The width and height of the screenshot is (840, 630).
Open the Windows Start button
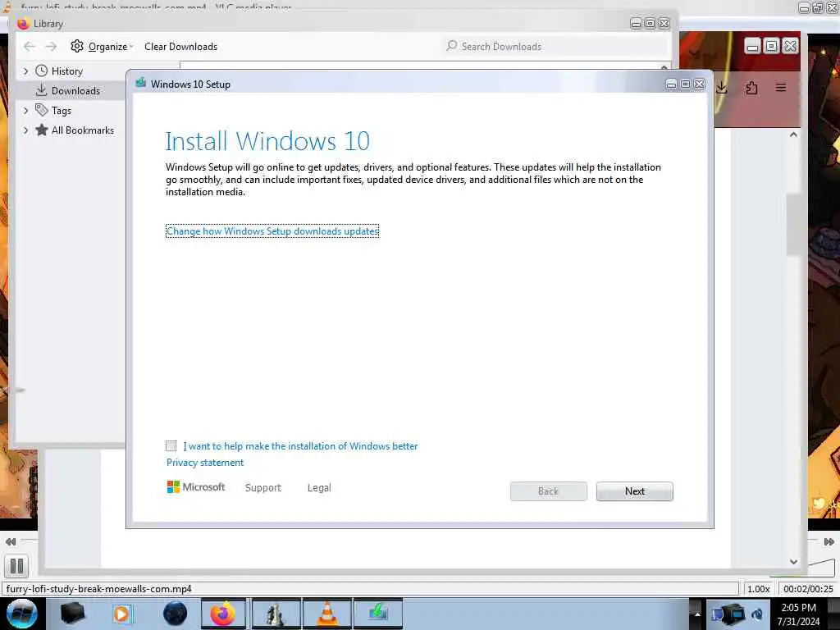click(21, 614)
